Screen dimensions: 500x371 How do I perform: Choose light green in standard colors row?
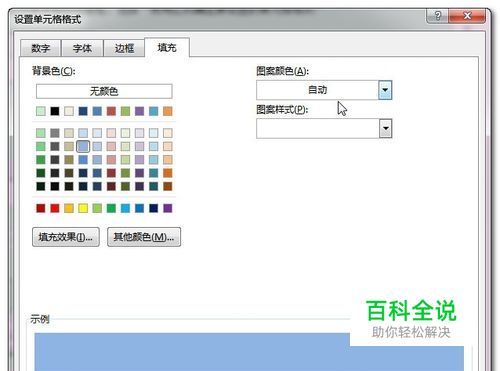(97, 208)
